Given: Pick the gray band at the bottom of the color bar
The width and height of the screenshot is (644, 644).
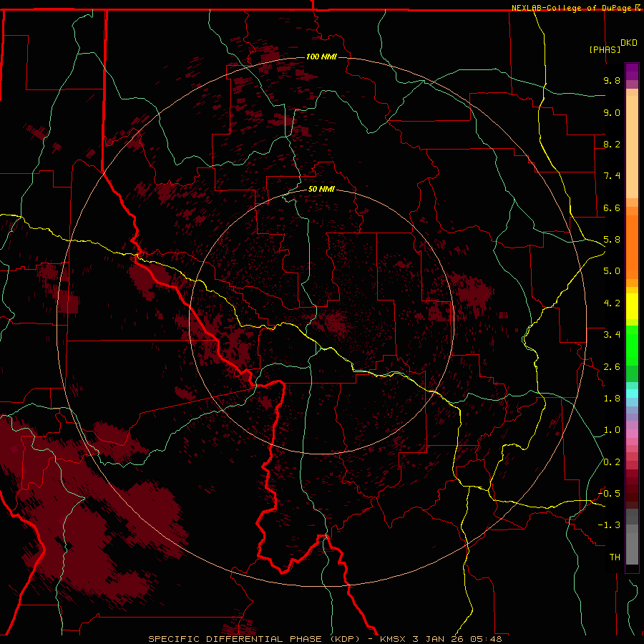Looking at the screenshot, I should pyautogui.click(x=632, y=545).
